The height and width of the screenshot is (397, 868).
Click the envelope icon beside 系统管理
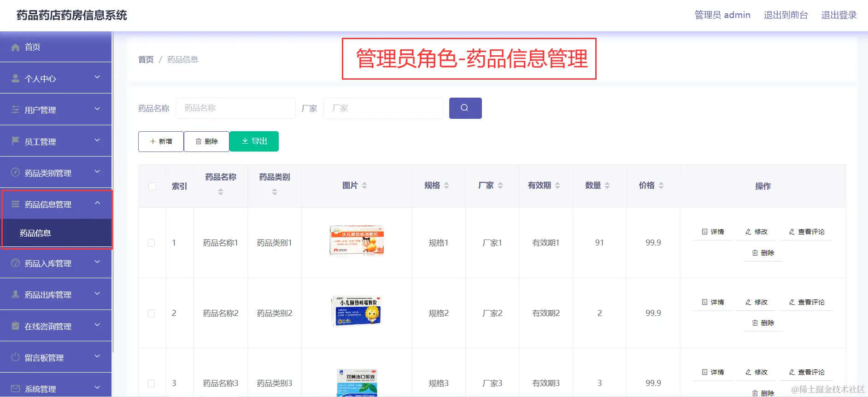pyautogui.click(x=15, y=389)
